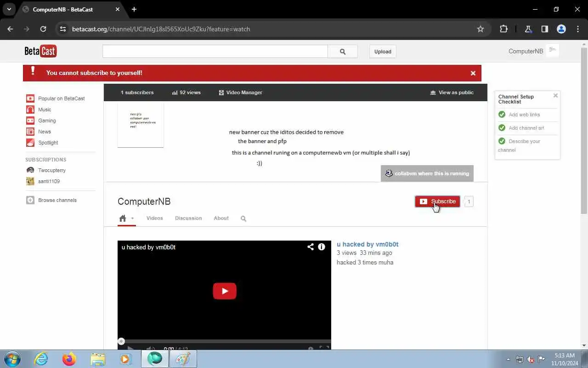Play the u hacked by vm0b0t video
The width and height of the screenshot is (588, 368).
tap(225, 291)
